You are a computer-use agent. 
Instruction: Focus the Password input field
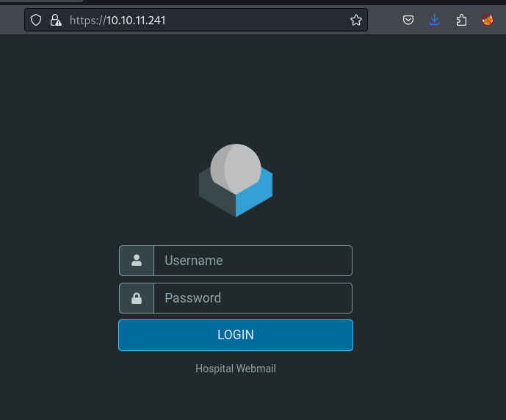(253, 298)
